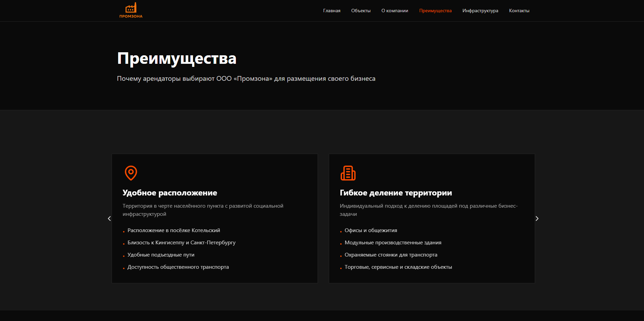This screenshot has width=644, height=321.
Task: Open the Контакты link
Action: click(519, 11)
